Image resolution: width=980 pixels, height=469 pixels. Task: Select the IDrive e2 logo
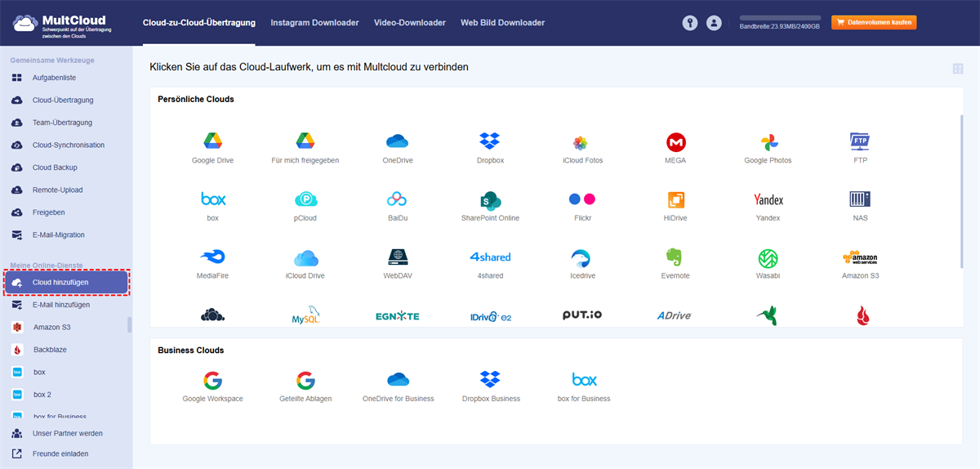point(490,316)
